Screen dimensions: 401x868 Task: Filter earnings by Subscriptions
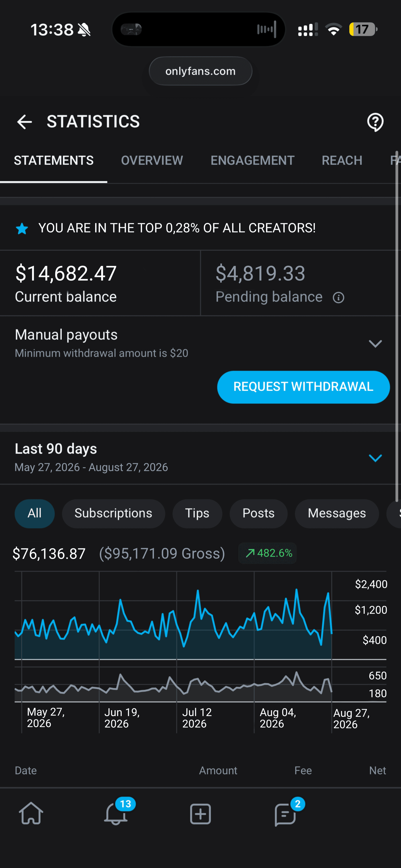[x=113, y=513]
